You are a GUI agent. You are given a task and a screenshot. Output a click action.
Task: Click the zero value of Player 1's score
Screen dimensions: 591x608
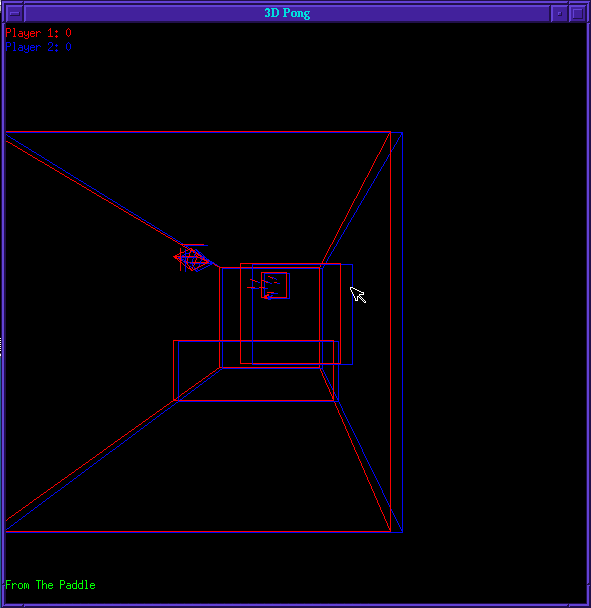point(68,33)
